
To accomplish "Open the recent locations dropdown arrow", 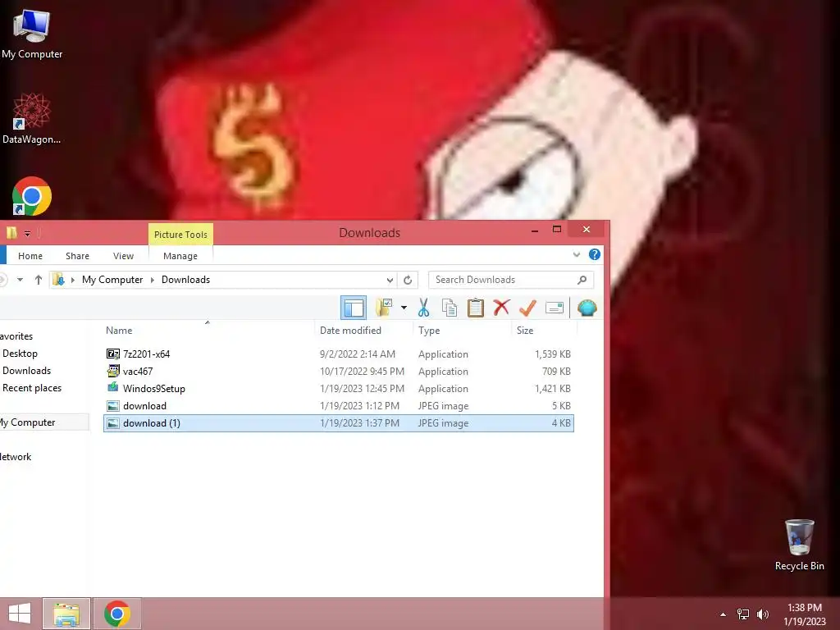I will tap(20, 280).
